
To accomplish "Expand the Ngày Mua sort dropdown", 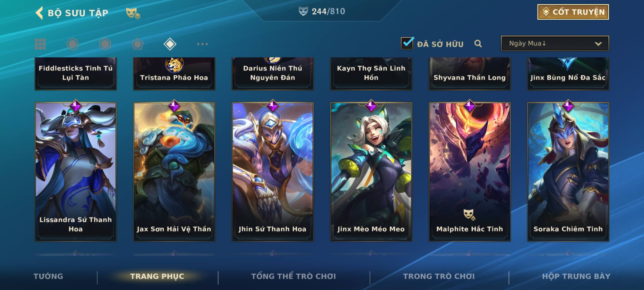I will pos(555,43).
